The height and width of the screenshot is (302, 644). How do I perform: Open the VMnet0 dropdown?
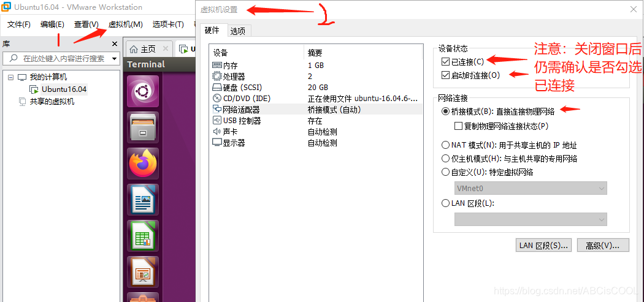point(531,188)
